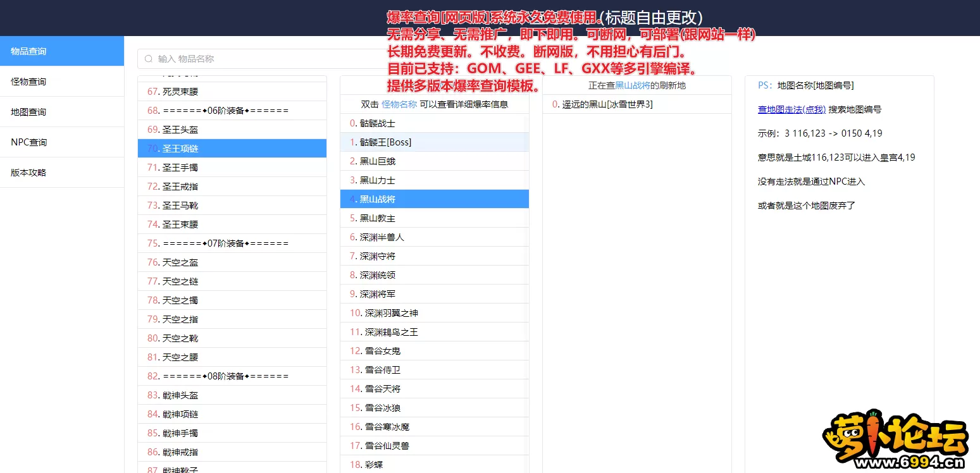The height and width of the screenshot is (473, 980).
Task: Select monster 11. 深渊鴸鸟之王
Action: pos(435,332)
